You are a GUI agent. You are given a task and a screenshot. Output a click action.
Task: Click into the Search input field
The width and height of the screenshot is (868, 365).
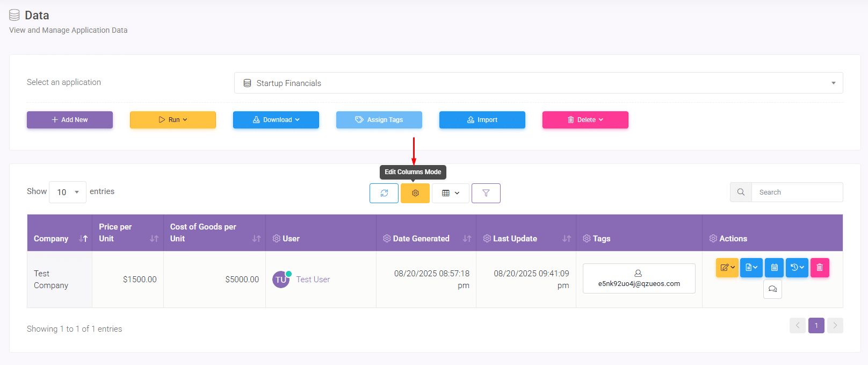coord(797,192)
